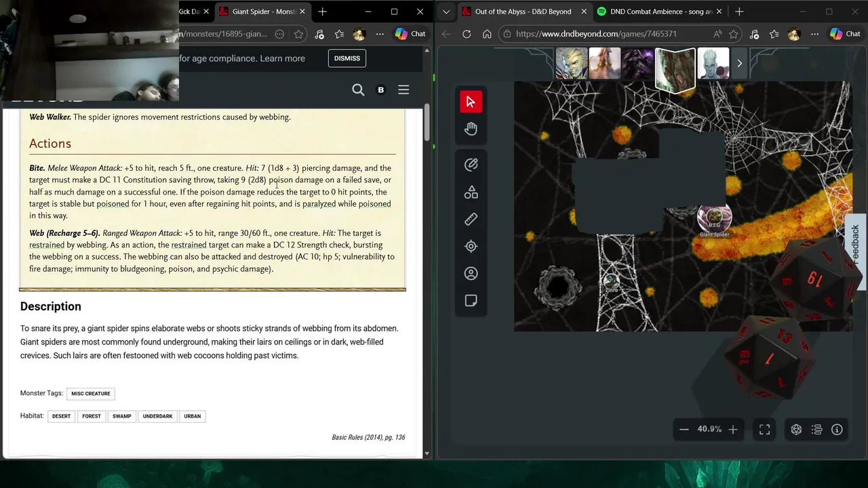The image size is (868, 488).
Task: Click the 40.9% zoom level value
Action: click(x=709, y=429)
